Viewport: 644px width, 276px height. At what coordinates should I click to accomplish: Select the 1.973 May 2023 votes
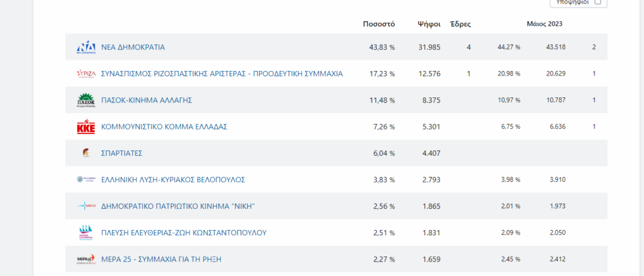(x=557, y=206)
